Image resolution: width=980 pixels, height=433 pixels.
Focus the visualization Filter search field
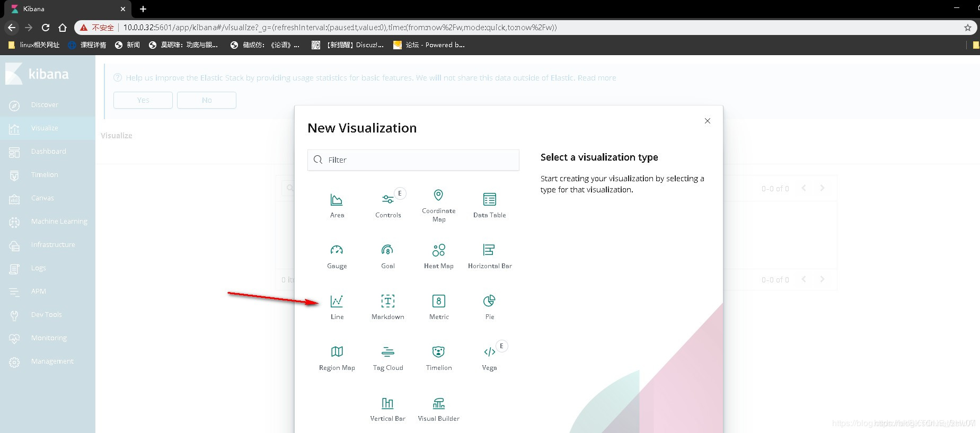click(413, 160)
